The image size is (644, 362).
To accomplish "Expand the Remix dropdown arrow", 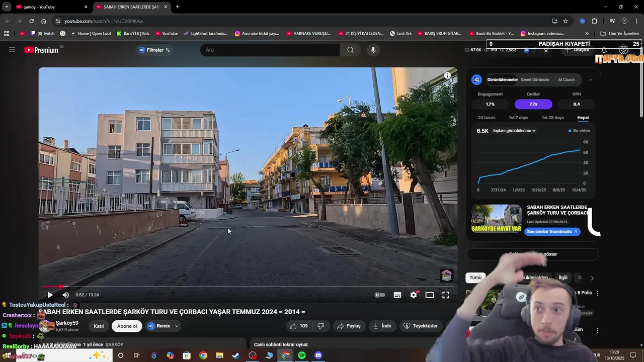I will point(177,326).
